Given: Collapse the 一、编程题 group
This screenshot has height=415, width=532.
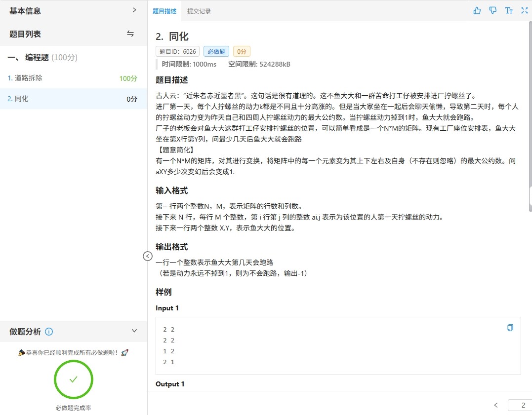Looking at the screenshot, I should pyautogui.click(x=42, y=58).
